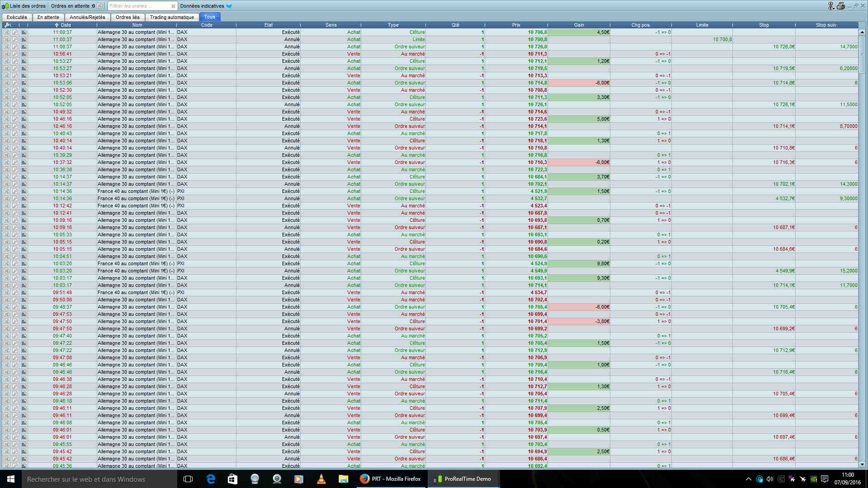Click the scrollbar down arrow
This screenshot has width=868, height=488.
tap(862, 465)
